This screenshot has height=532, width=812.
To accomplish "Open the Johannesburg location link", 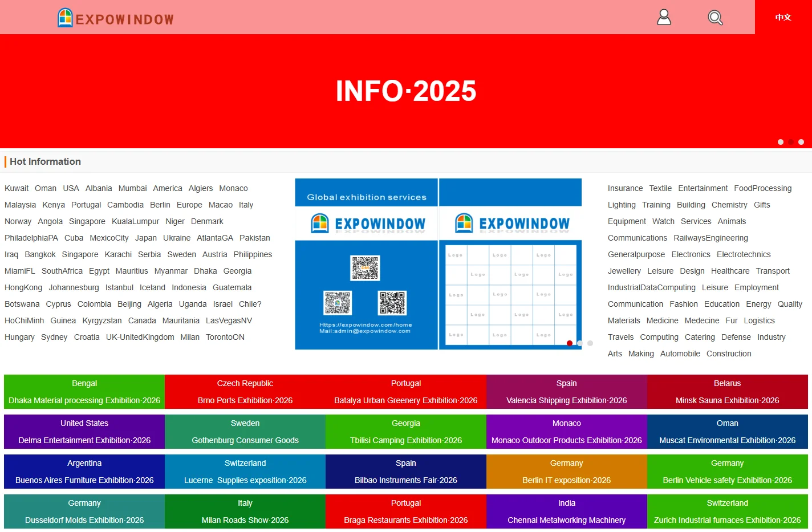I will pos(74,287).
